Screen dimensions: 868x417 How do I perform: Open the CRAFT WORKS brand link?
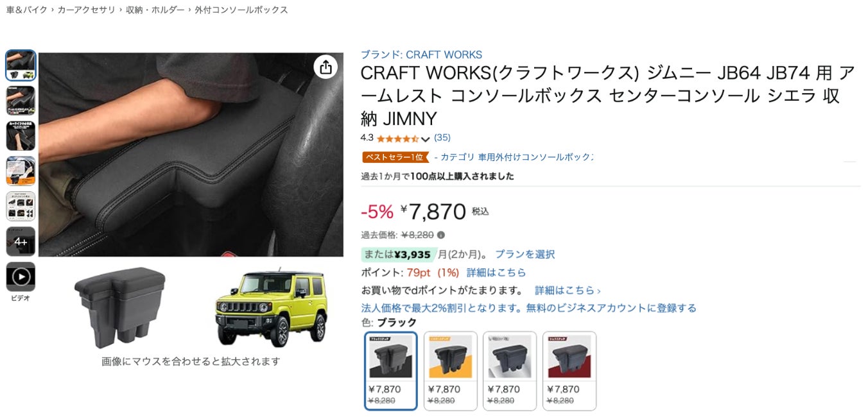pos(421,55)
